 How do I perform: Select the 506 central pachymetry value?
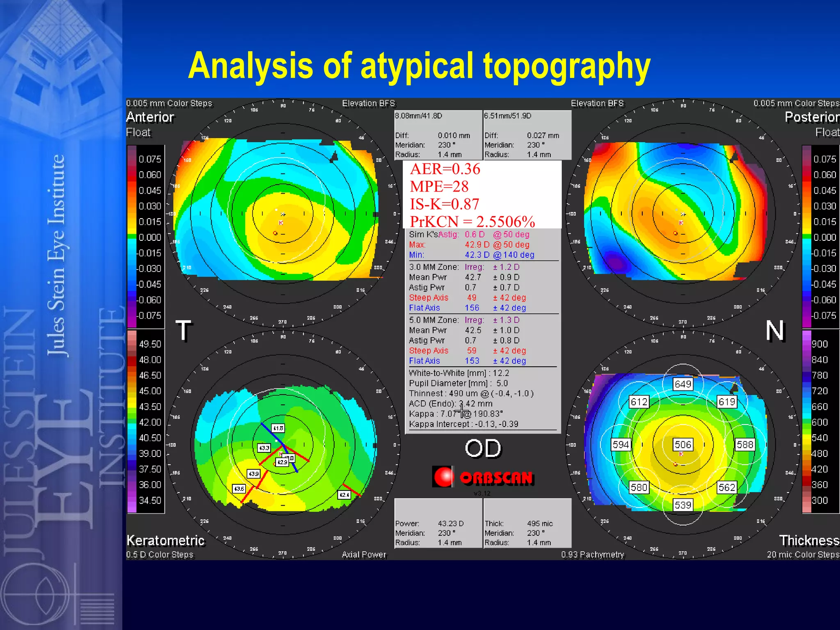(x=683, y=444)
